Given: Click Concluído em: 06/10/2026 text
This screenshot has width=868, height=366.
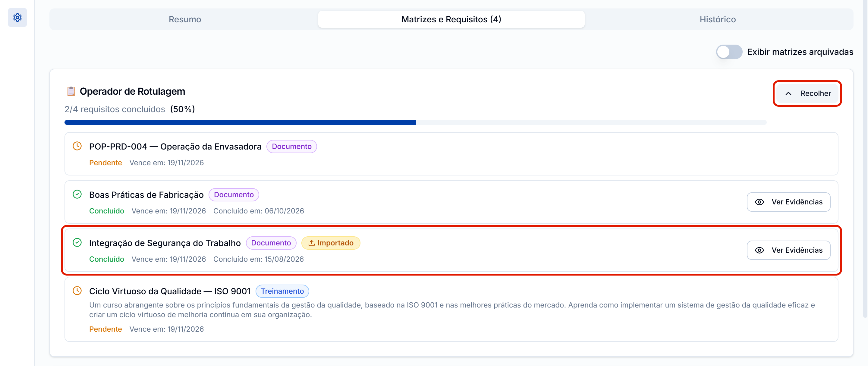Looking at the screenshot, I should tap(259, 211).
